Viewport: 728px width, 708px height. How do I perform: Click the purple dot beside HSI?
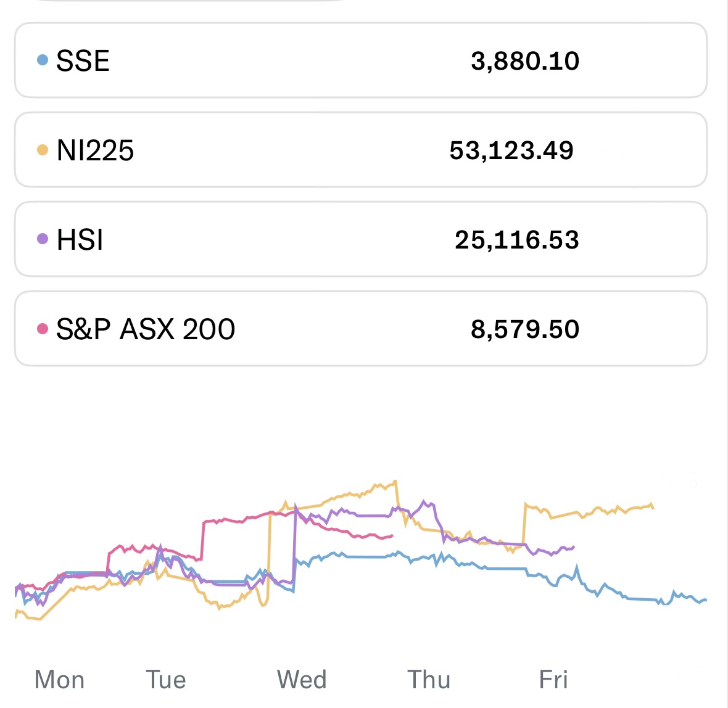[43, 239]
